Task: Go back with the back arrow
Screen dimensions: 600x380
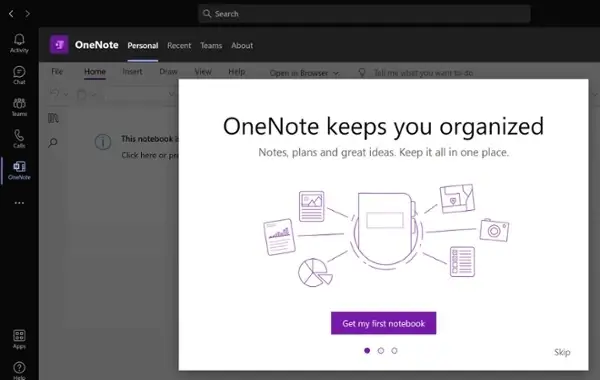Action: [x=11, y=14]
